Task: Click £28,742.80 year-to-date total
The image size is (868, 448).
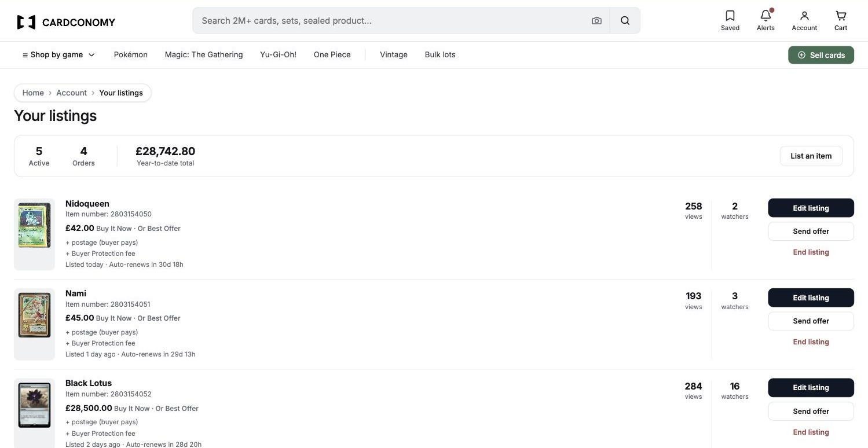Action: [x=165, y=156]
